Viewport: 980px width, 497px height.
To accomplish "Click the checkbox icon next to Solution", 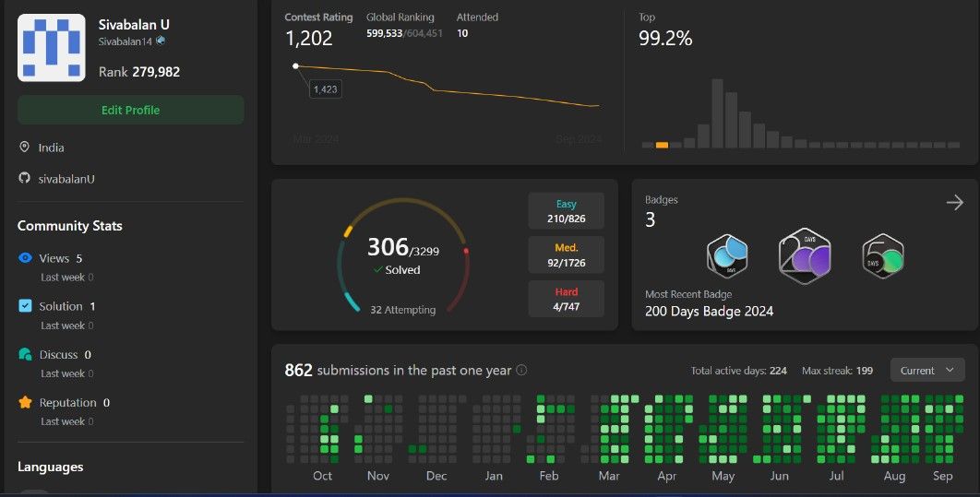I will [25, 306].
